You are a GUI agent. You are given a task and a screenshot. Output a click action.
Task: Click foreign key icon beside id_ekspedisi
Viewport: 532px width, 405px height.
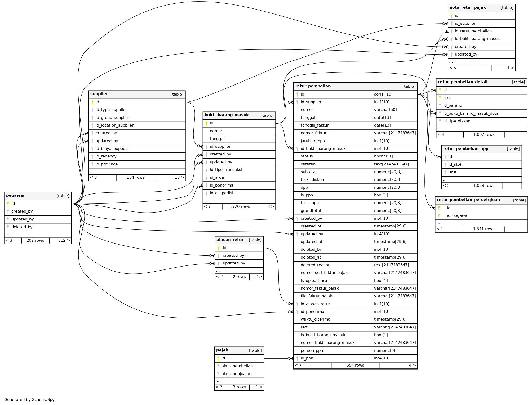tap(206, 193)
